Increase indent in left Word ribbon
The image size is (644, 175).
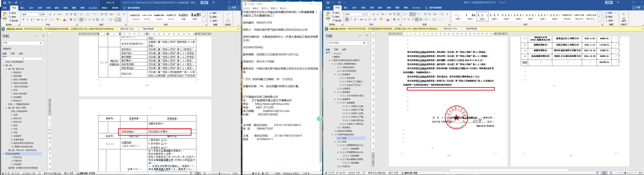click(106, 14)
